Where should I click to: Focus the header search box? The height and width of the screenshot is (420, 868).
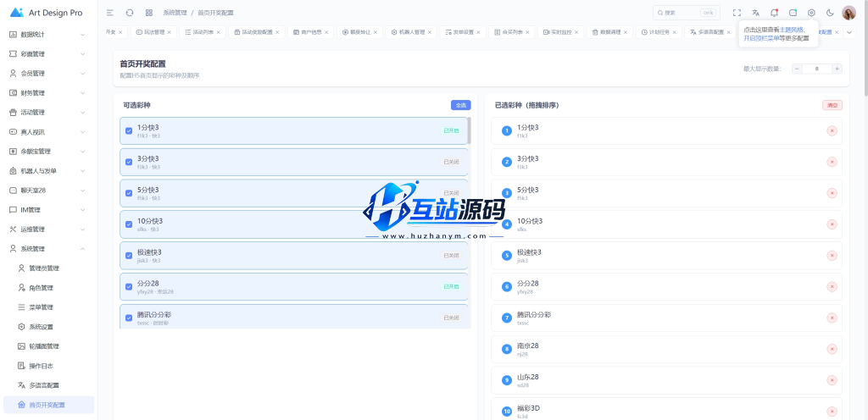[x=687, y=13]
